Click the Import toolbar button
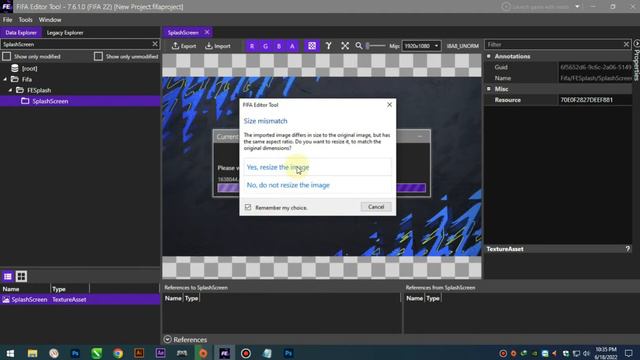 coord(218,46)
